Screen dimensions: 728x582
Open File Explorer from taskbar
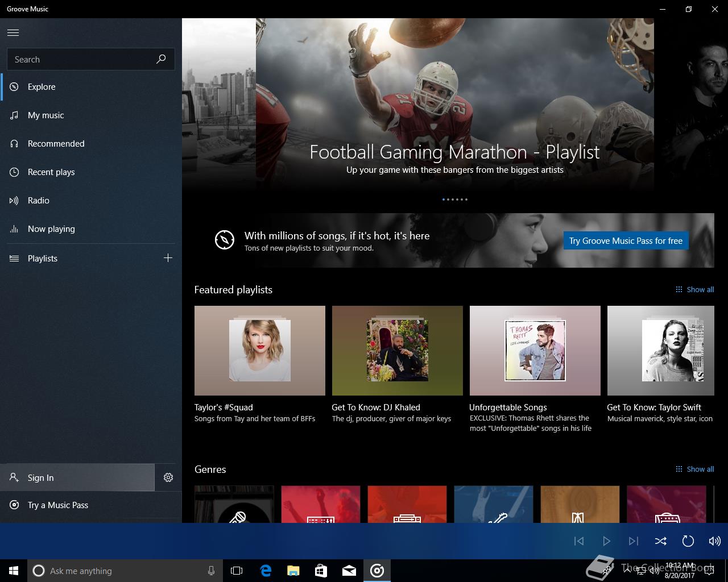pos(293,571)
